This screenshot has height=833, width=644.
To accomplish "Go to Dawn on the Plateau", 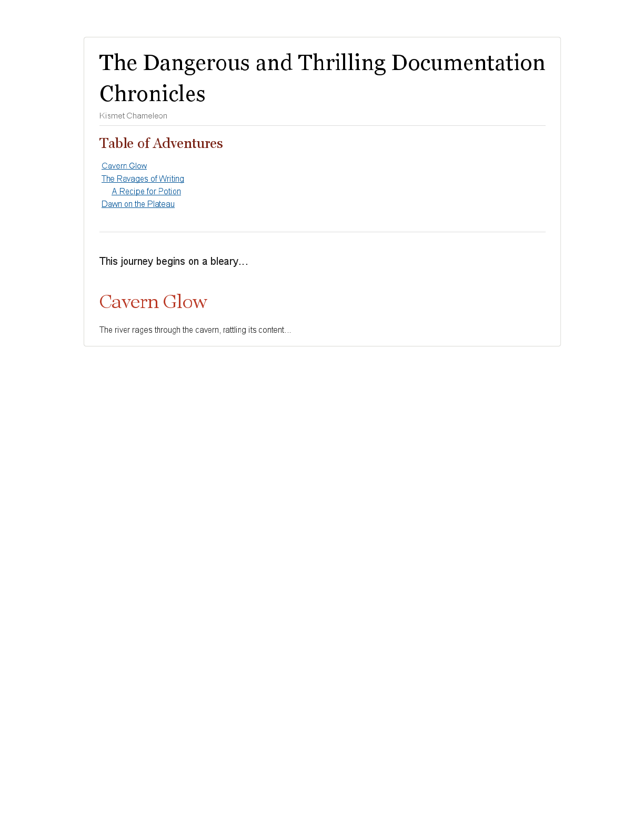I will click(x=138, y=204).
